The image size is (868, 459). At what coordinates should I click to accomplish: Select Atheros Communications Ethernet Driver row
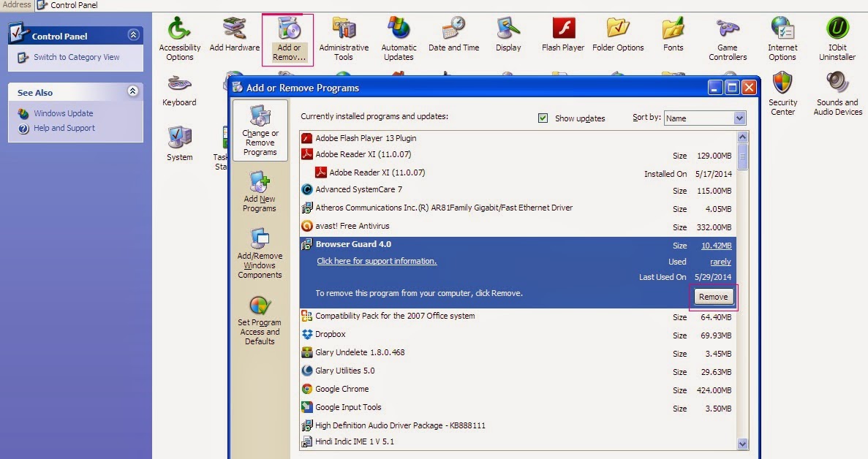click(518, 208)
